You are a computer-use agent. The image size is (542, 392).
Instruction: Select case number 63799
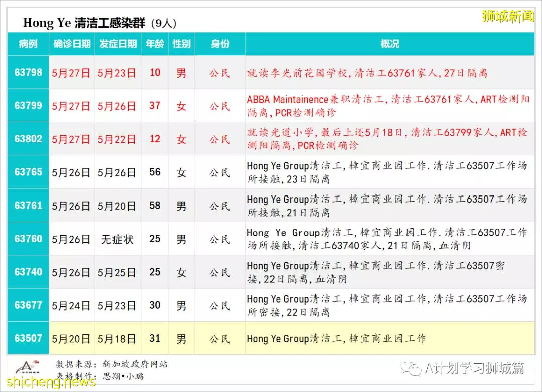coord(28,105)
